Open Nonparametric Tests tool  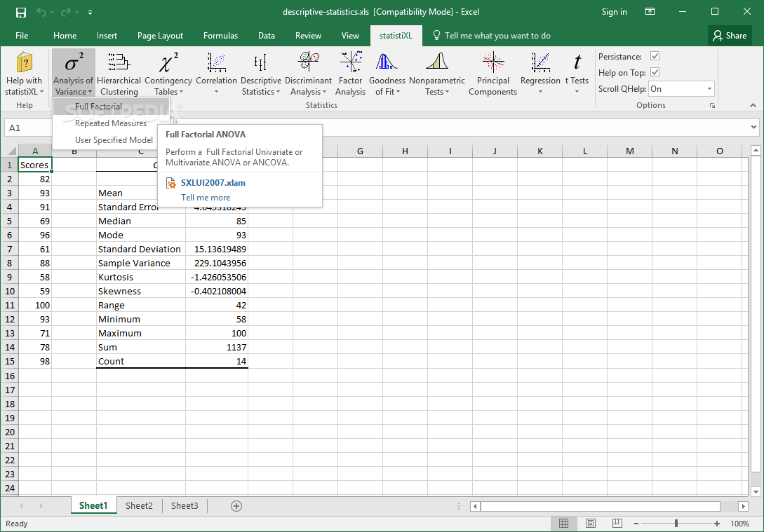(437, 74)
